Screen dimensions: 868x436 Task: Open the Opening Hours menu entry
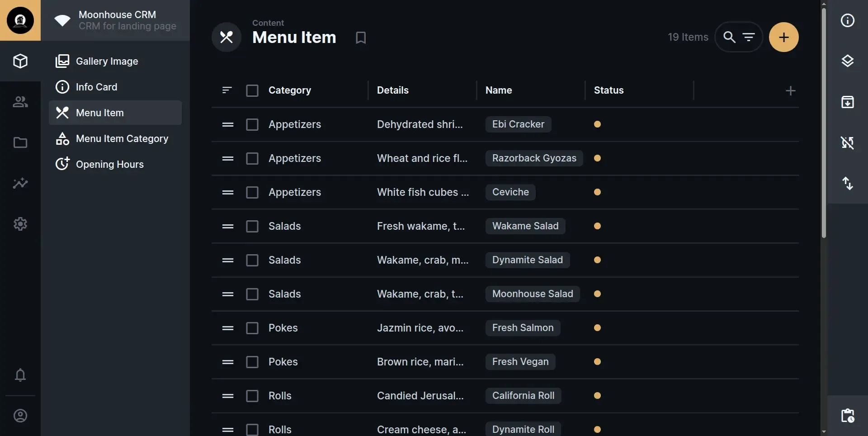pyautogui.click(x=111, y=164)
